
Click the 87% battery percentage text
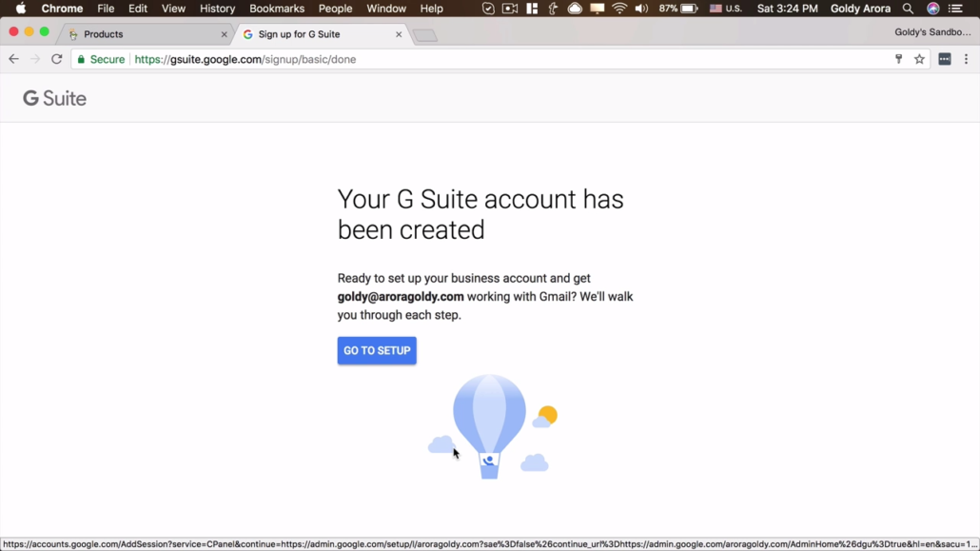668,9
